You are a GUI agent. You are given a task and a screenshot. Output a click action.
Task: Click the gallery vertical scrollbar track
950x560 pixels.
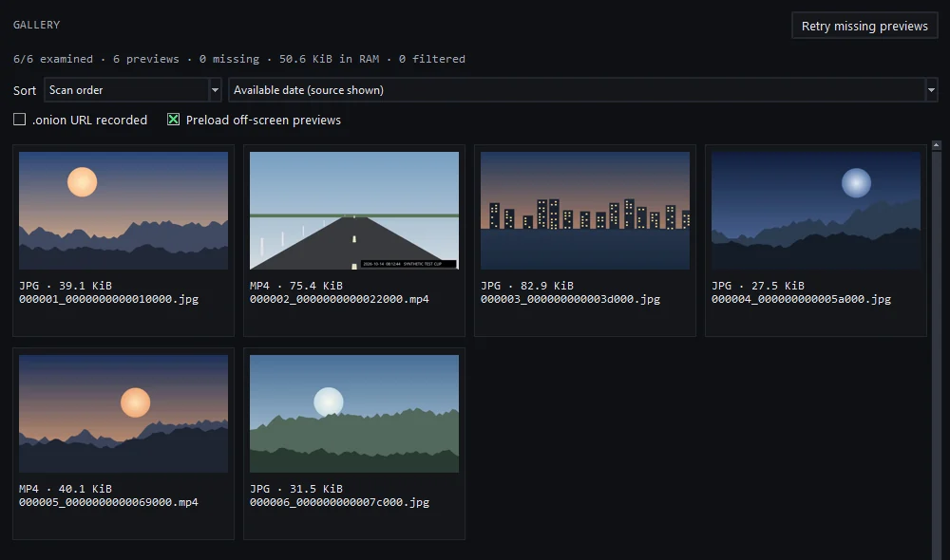click(936, 355)
